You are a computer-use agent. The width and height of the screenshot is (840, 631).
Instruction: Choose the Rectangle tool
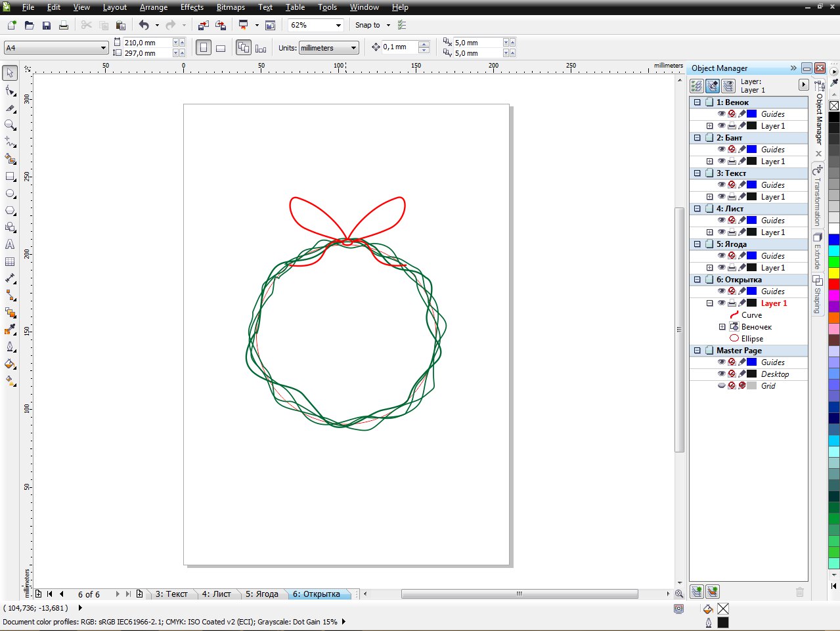coord(10,177)
